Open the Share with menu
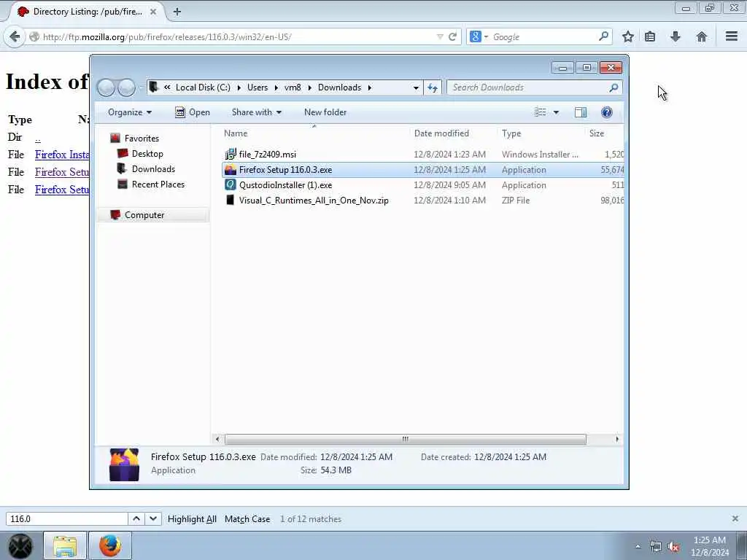Image resolution: width=747 pixels, height=560 pixels. [257, 112]
